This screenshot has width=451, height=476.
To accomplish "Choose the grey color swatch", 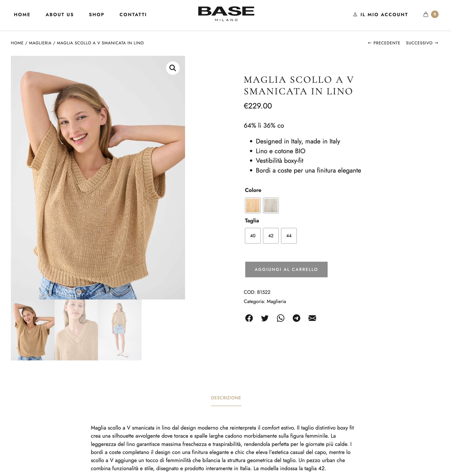I will (271, 205).
